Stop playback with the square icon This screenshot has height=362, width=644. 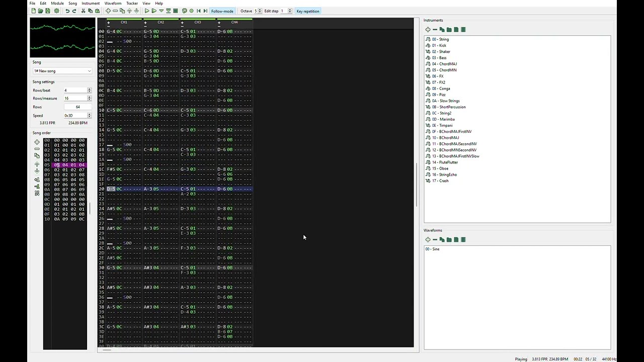point(175,11)
